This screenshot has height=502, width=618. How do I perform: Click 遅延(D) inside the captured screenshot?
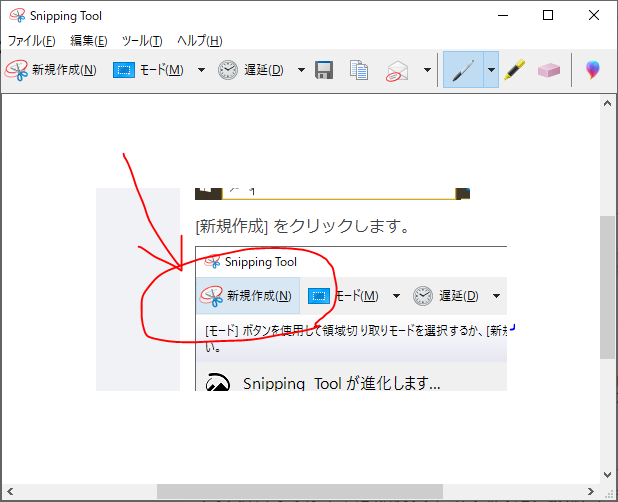click(446, 296)
